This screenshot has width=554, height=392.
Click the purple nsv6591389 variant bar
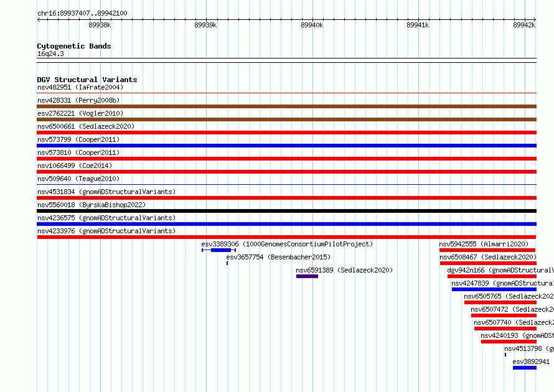tap(307, 276)
